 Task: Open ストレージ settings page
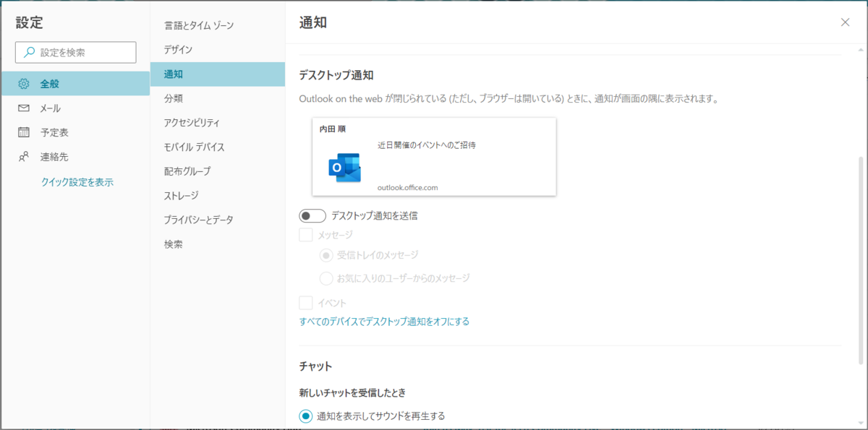[218, 196]
